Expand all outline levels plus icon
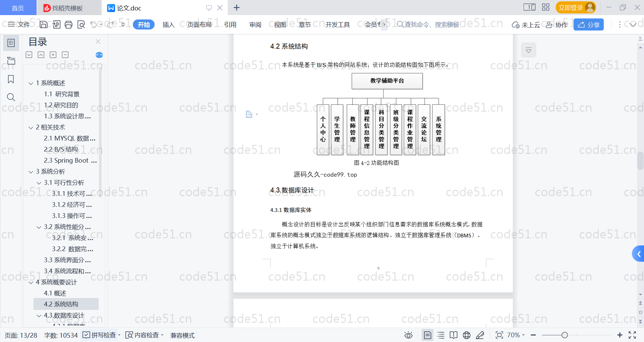 pos(53,55)
